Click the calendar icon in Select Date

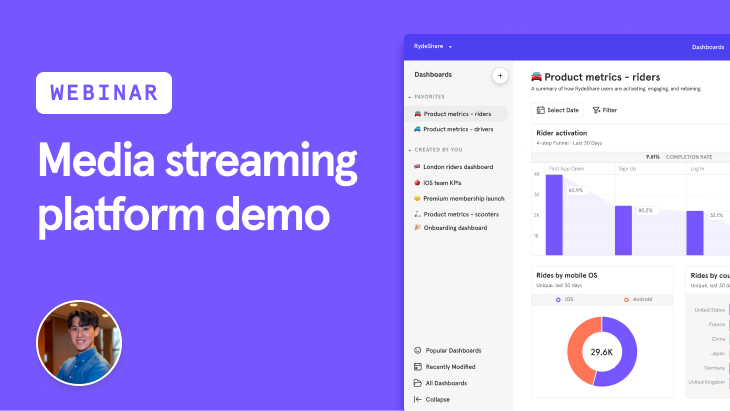click(x=541, y=110)
